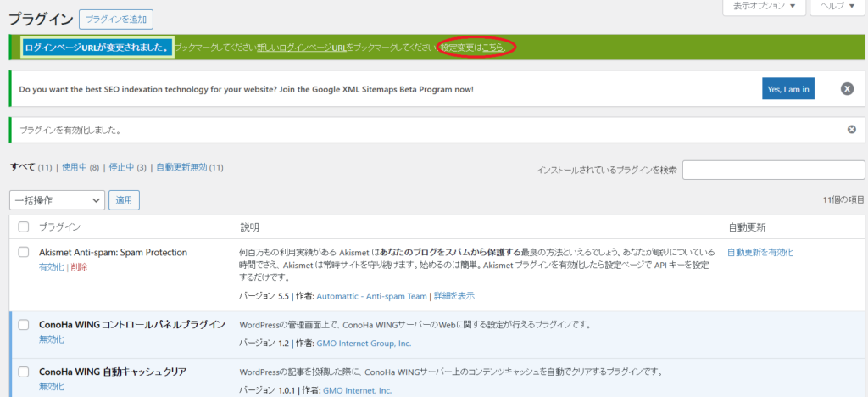This screenshot has width=868, height=397.
Task: Open the こちら settings change link
Action: (x=497, y=48)
